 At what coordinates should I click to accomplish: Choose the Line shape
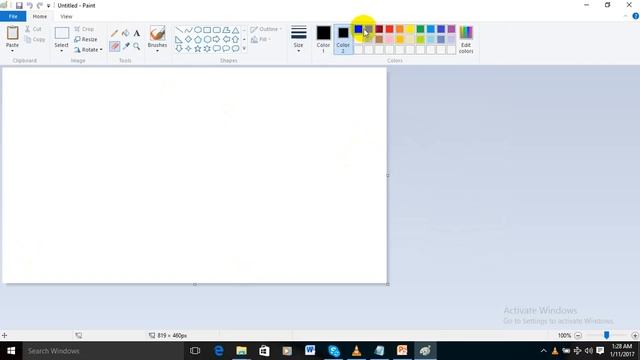point(179,30)
